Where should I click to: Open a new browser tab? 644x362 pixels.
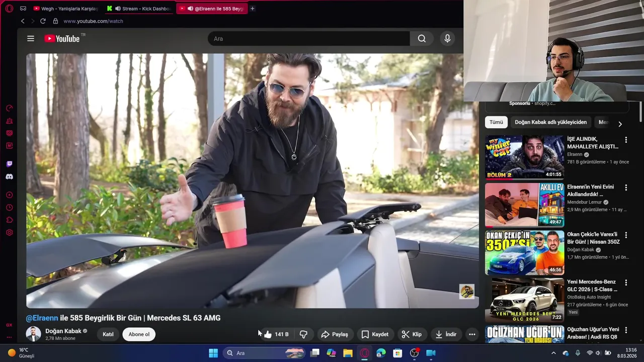click(253, 9)
